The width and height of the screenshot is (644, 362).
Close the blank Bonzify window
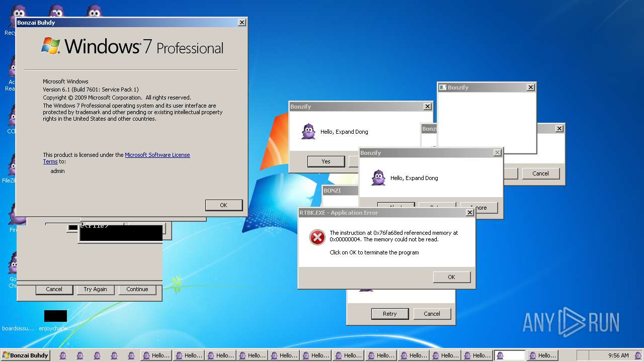[x=530, y=87]
